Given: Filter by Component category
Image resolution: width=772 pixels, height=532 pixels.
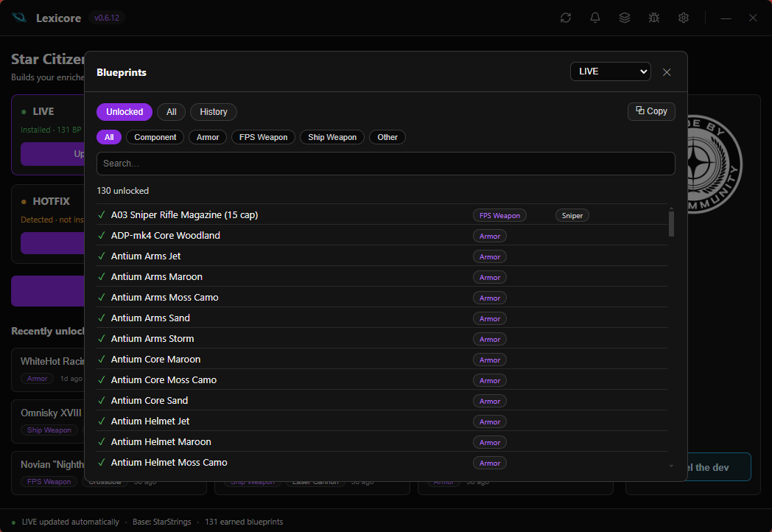Looking at the screenshot, I should [x=155, y=137].
